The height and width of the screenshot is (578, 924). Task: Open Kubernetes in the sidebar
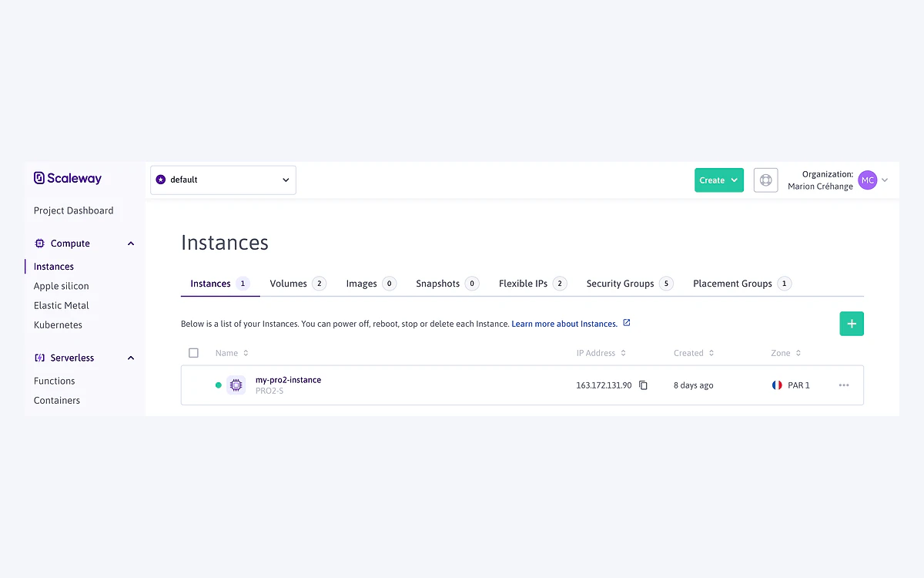[x=58, y=324]
